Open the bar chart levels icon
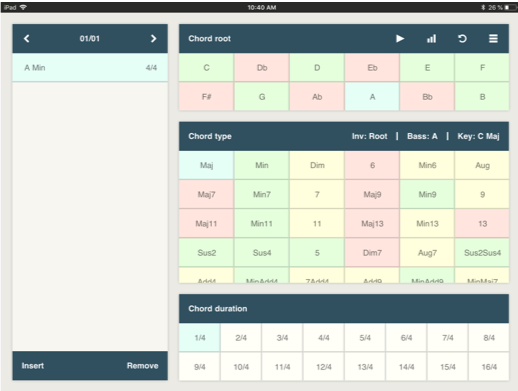The height and width of the screenshot is (391, 518). pyautogui.click(x=431, y=39)
